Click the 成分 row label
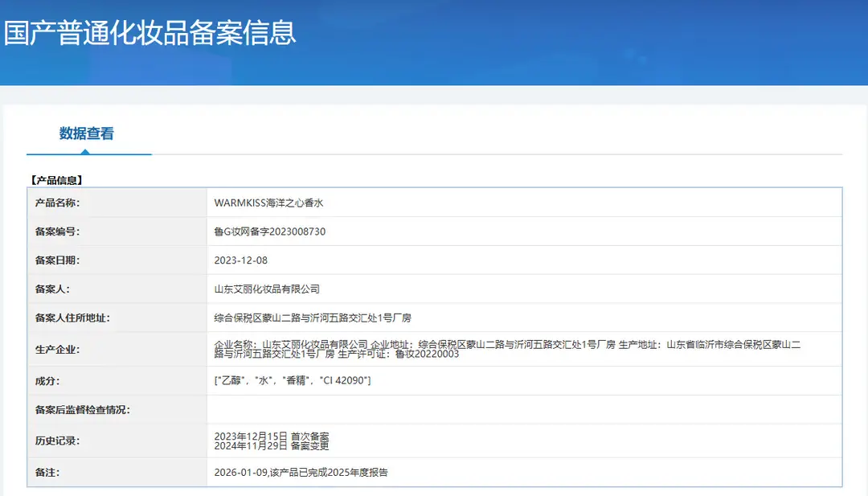This screenshot has width=868, height=496. tap(47, 381)
